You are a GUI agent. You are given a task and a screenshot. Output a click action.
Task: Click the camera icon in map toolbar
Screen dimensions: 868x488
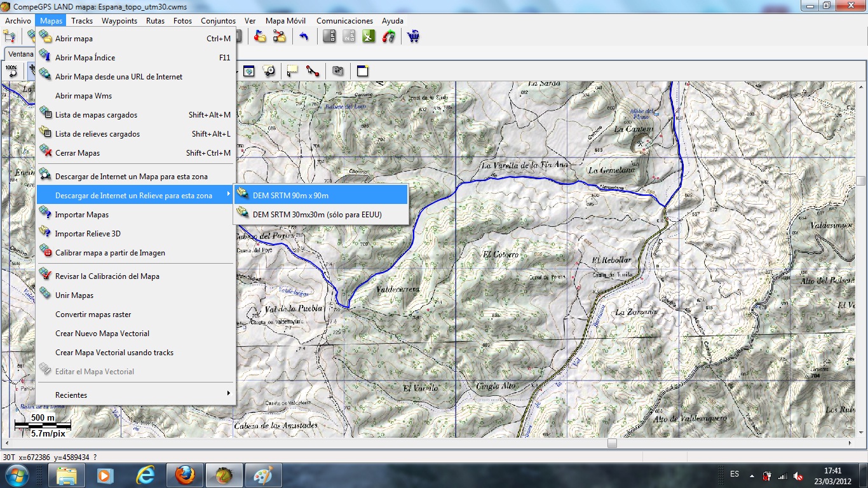337,71
